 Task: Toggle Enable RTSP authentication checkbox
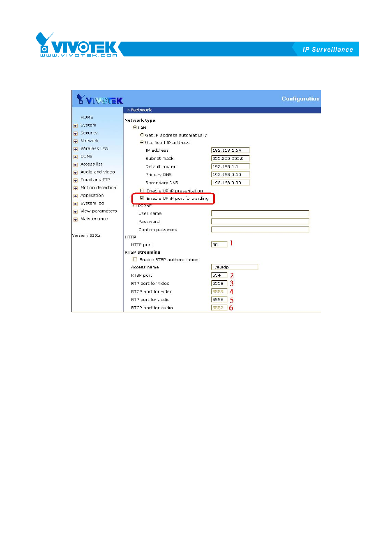135,259
